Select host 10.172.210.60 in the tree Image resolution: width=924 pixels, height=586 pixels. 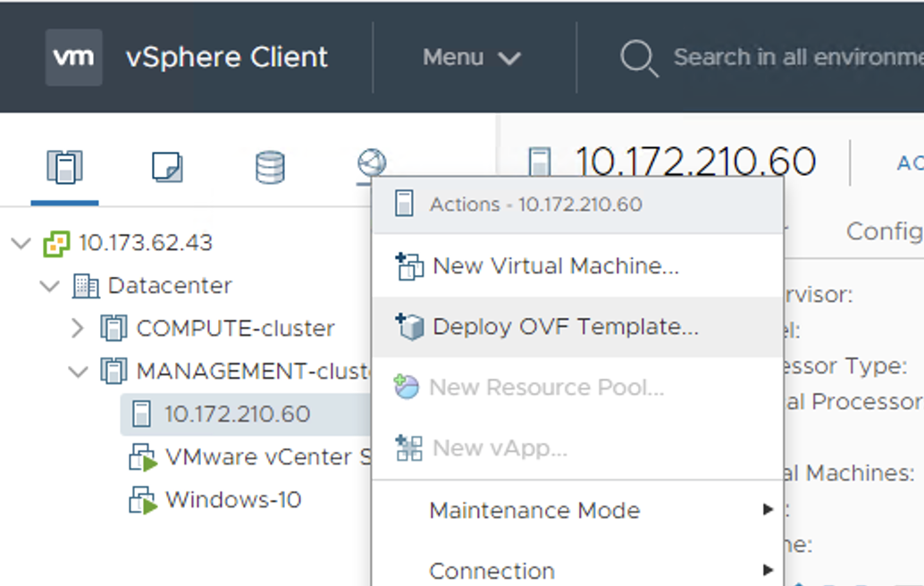(x=237, y=414)
